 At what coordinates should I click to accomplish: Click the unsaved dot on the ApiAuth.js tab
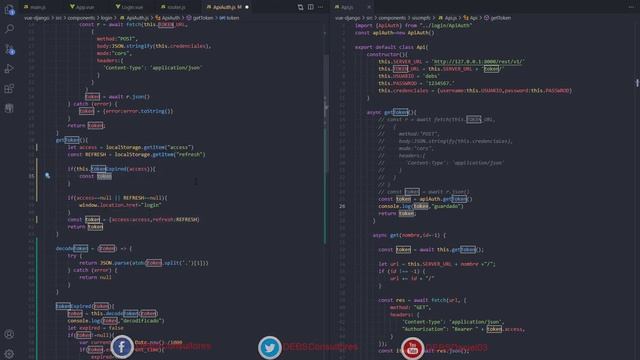click(x=247, y=7)
